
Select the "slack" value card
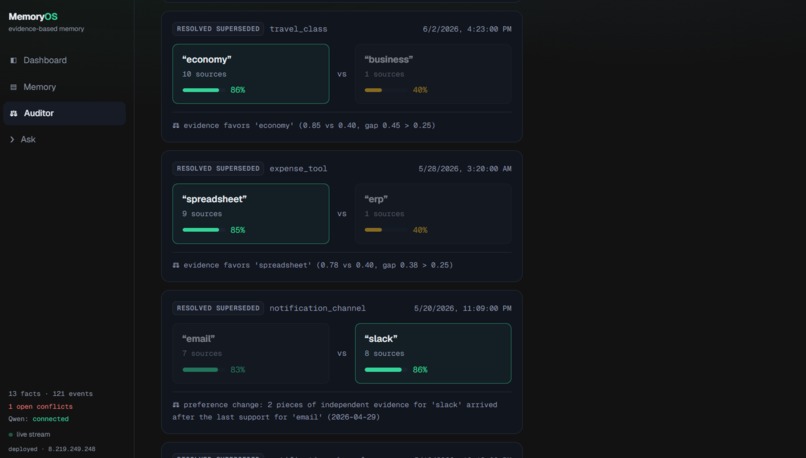tap(433, 354)
